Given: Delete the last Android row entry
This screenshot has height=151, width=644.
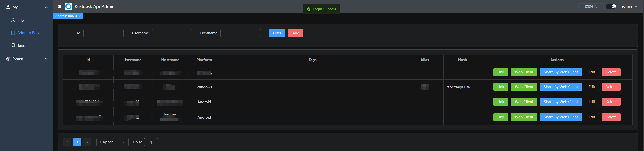Looking at the screenshot, I should (611, 117).
